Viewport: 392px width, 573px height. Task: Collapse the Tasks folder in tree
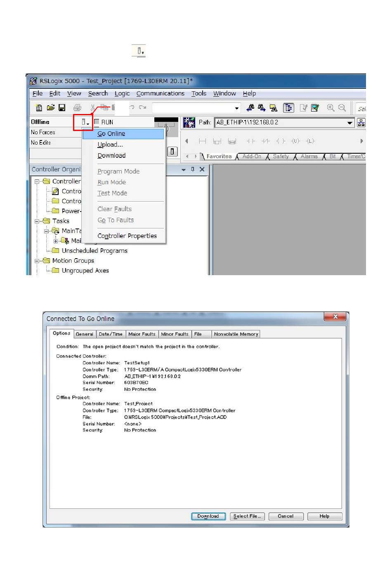(37, 221)
